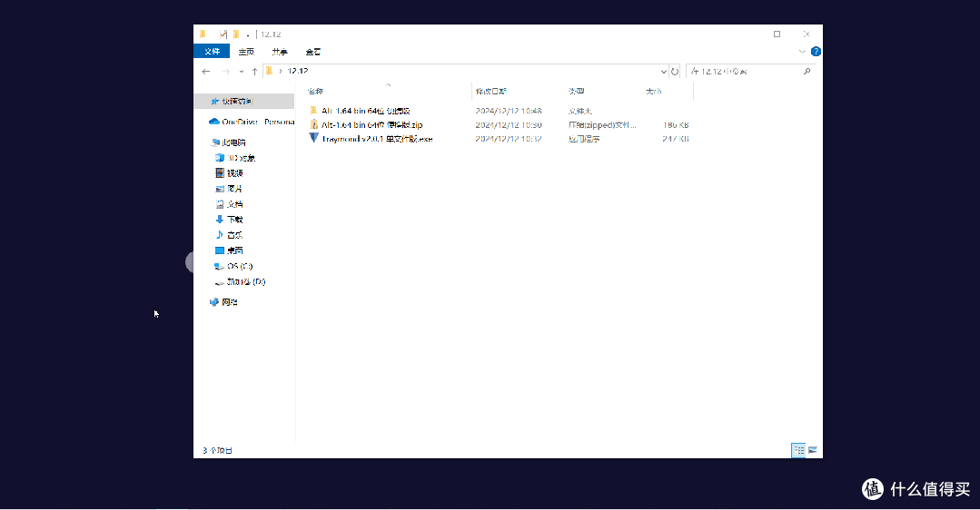Open the 3D 对象 folder
Screen dimensions: 980x510
coord(235,158)
